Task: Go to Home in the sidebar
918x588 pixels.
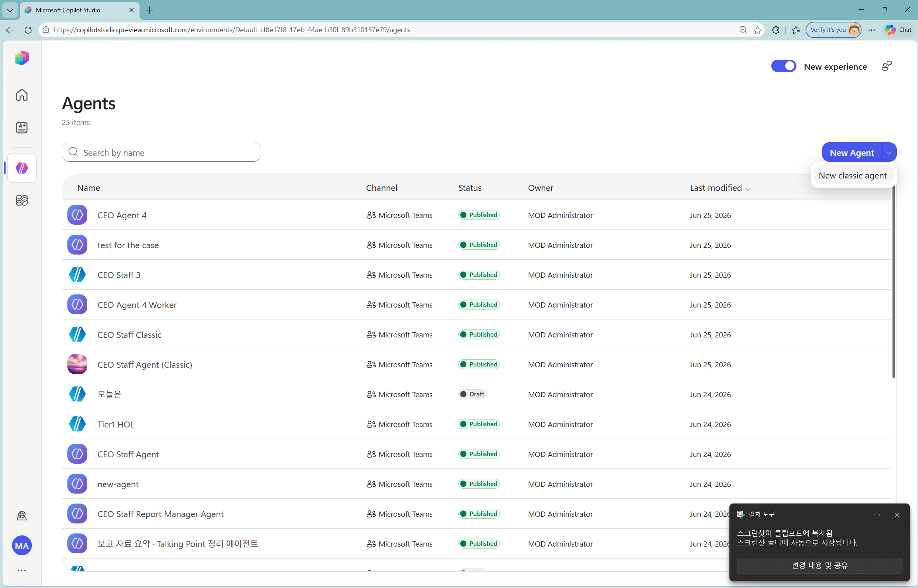Action: [22, 95]
